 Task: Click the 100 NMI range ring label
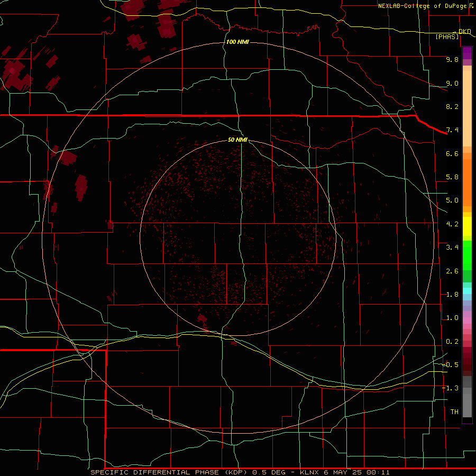coord(237,42)
